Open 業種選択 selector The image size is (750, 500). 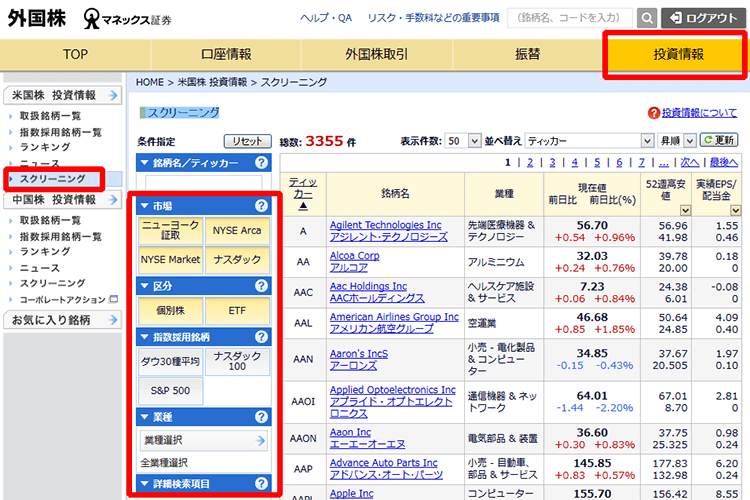pos(204,440)
